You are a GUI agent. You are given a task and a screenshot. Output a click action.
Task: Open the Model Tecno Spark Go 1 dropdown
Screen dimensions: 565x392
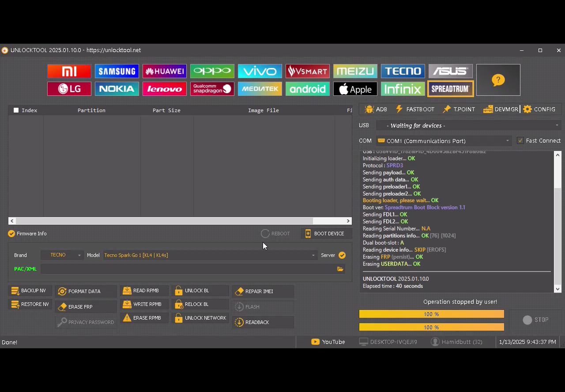click(210, 255)
